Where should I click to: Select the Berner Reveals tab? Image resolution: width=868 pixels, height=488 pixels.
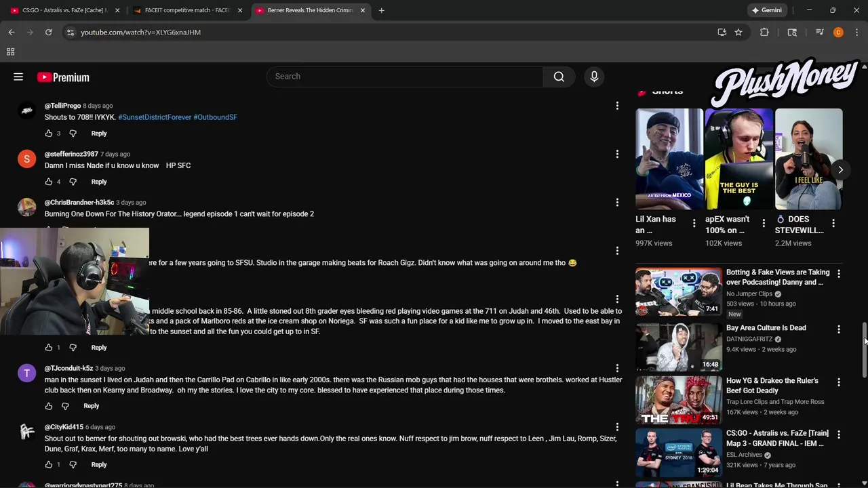click(x=311, y=10)
